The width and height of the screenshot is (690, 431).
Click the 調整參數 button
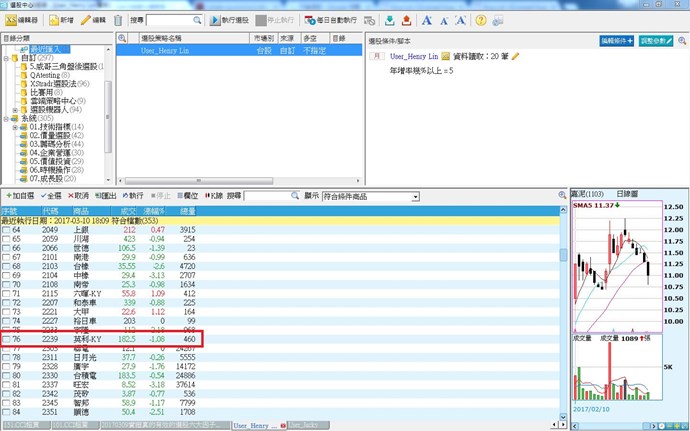(661, 40)
